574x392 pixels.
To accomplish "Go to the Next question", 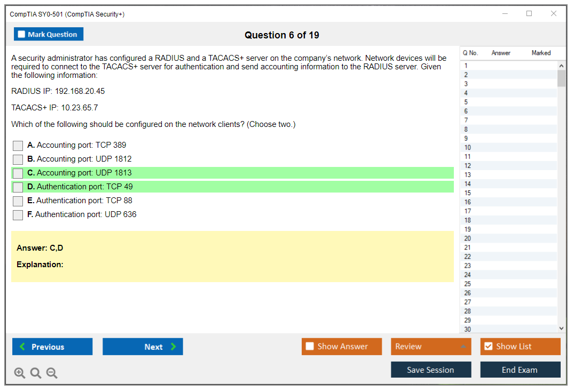I will tap(143, 347).
